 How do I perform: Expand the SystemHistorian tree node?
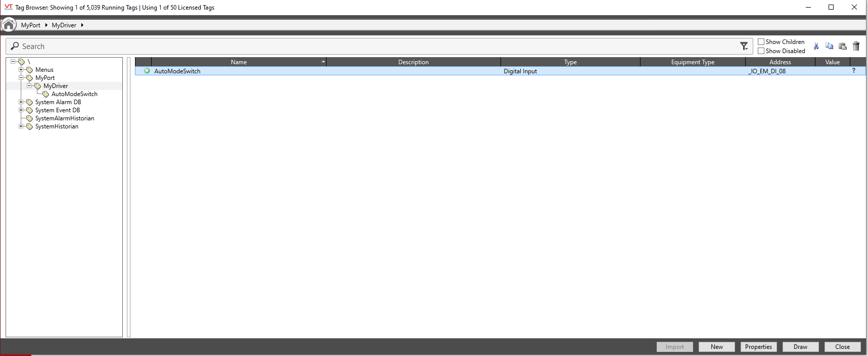point(21,126)
